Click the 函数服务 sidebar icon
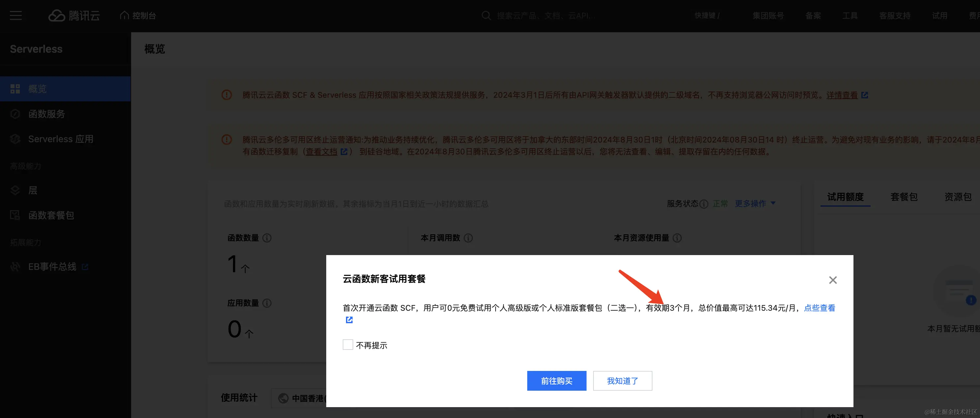The width and height of the screenshot is (980, 418). pyautogui.click(x=15, y=114)
